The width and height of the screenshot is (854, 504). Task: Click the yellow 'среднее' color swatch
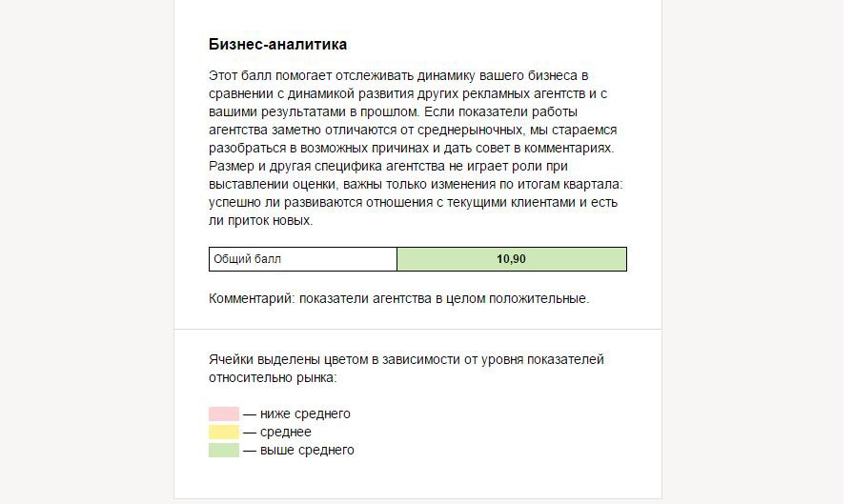point(224,432)
